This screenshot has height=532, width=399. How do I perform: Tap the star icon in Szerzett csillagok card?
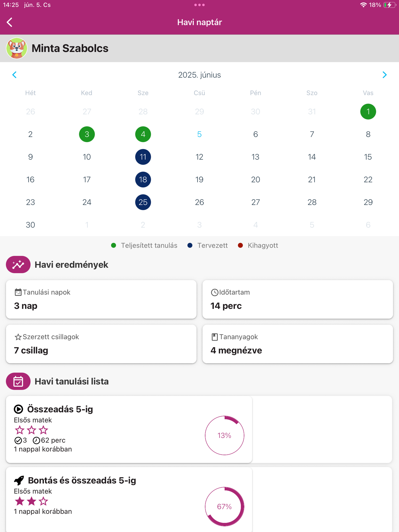point(18,337)
